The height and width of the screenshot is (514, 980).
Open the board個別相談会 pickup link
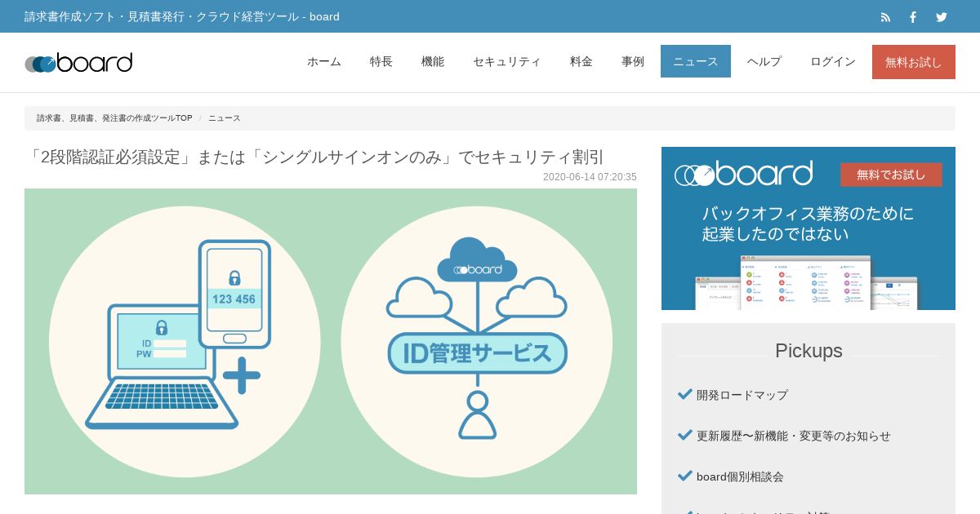[740, 476]
